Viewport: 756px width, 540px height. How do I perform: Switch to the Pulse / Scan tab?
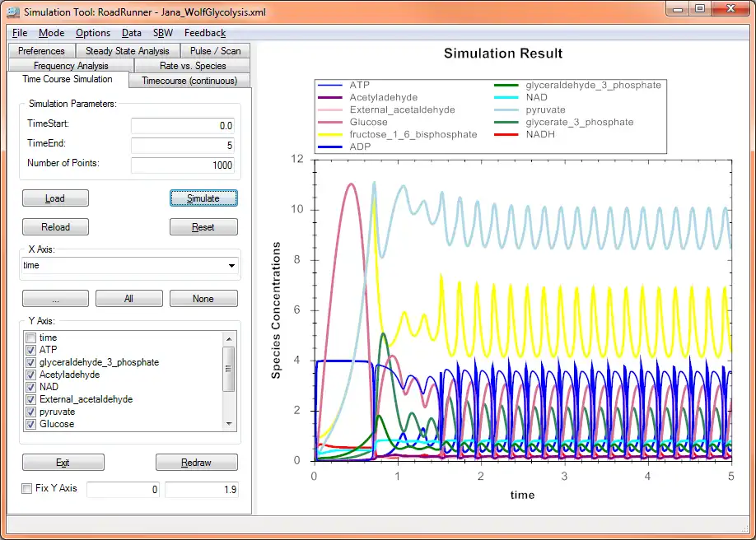click(x=215, y=51)
